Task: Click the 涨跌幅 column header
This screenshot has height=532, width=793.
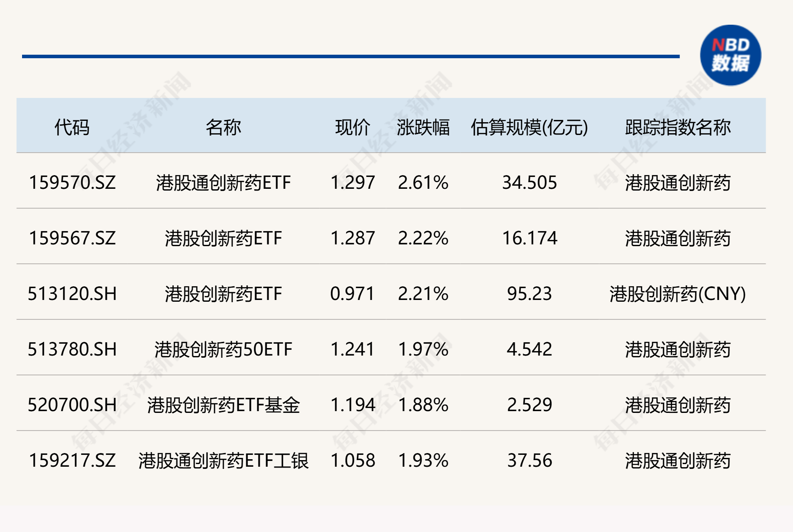Action: 423,127
